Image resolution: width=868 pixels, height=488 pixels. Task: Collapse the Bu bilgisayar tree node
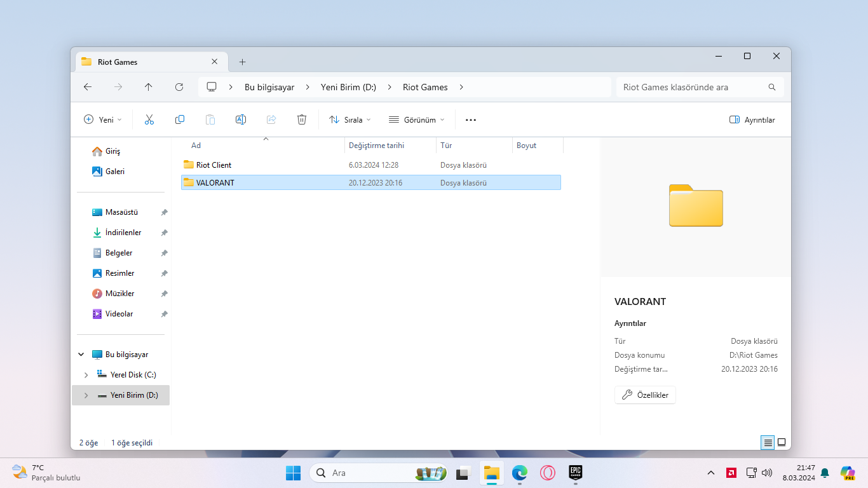[x=81, y=355]
